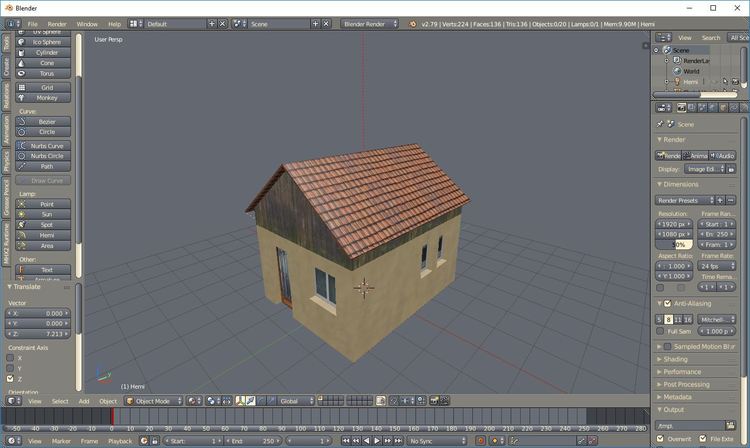This screenshot has height=448, width=750.
Task: Add the Monkey mesh
Action: point(43,98)
